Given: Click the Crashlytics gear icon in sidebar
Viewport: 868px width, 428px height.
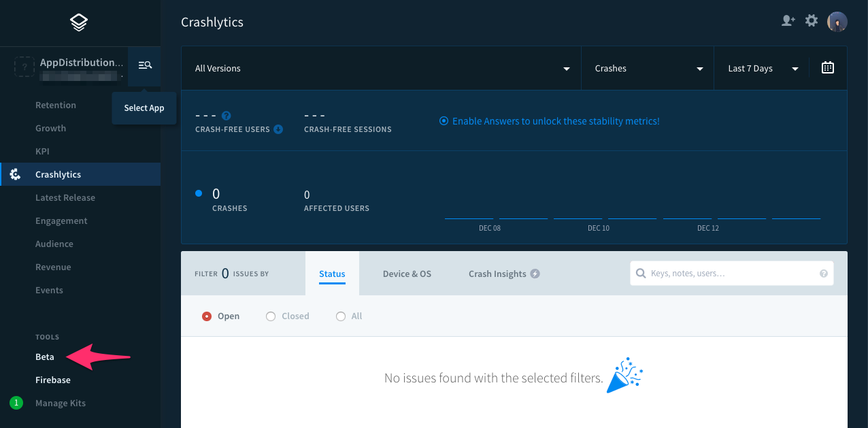Looking at the screenshot, I should pyautogui.click(x=15, y=174).
